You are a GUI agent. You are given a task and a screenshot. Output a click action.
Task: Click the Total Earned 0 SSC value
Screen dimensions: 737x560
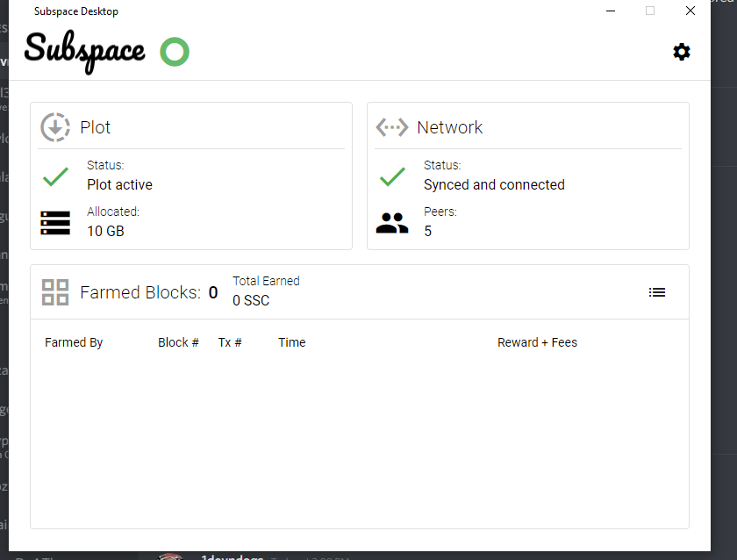(248, 300)
